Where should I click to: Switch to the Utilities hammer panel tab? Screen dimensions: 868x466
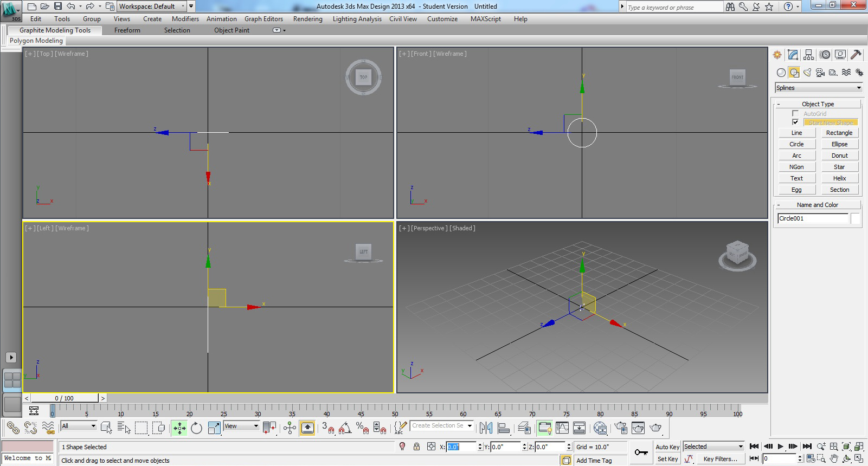click(x=856, y=55)
